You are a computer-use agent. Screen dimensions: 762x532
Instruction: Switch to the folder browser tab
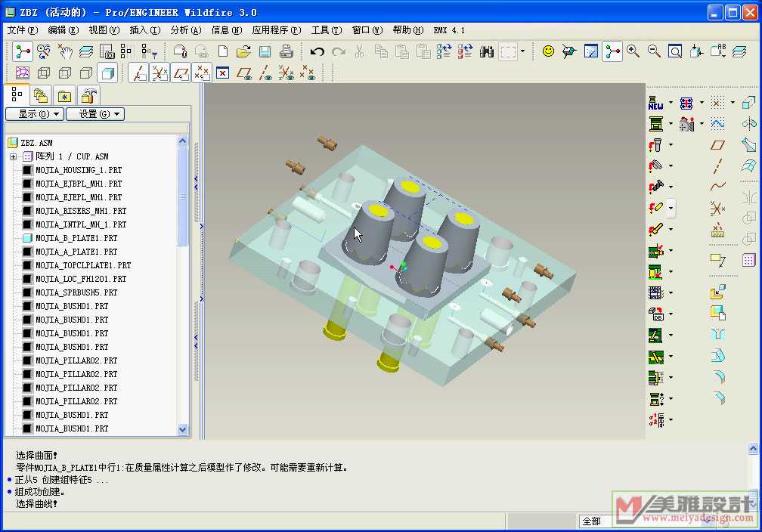pos(41,96)
